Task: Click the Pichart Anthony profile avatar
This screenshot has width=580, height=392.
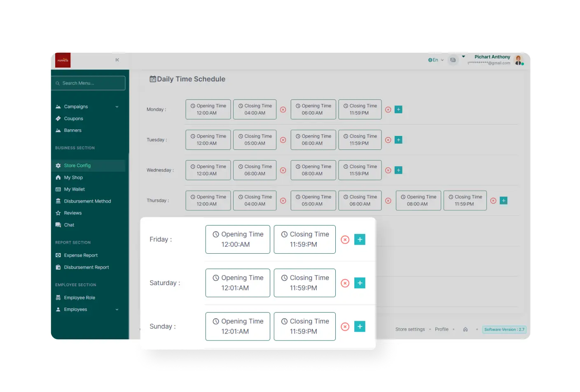Action: (x=519, y=60)
